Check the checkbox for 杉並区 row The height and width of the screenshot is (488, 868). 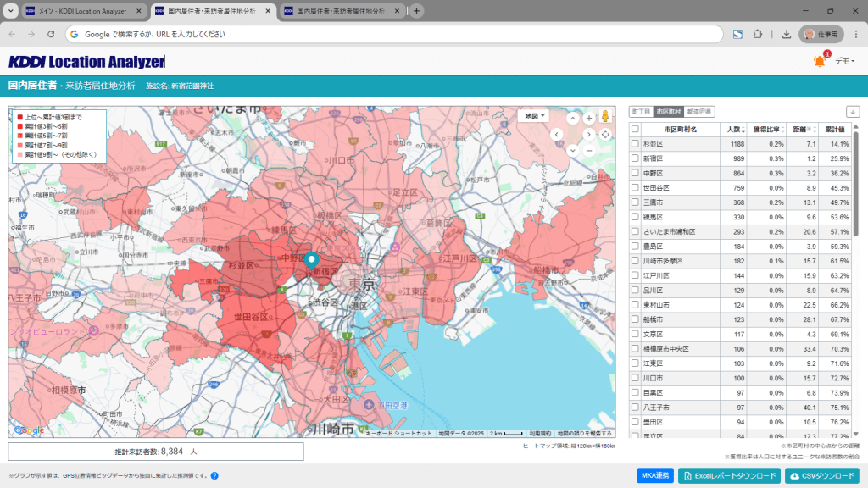pyautogui.click(x=635, y=144)
